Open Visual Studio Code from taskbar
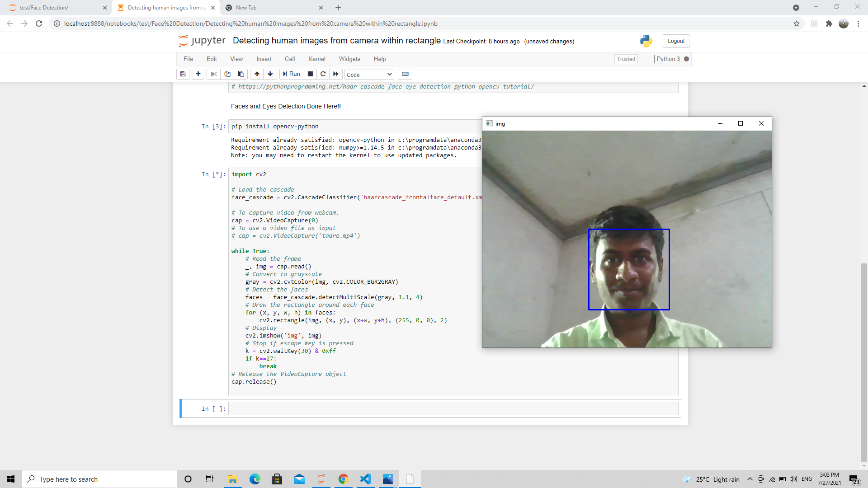Screen dimensions: 868x488 pyautogui.click(x=365, y=479)
